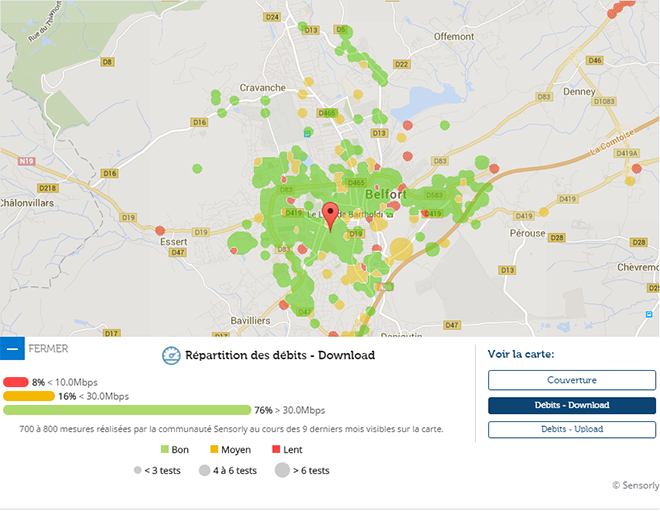Click the medium '4 à 6 tests' circle
Viewport: 660px width, 511px height.
[x=205, y=470]
